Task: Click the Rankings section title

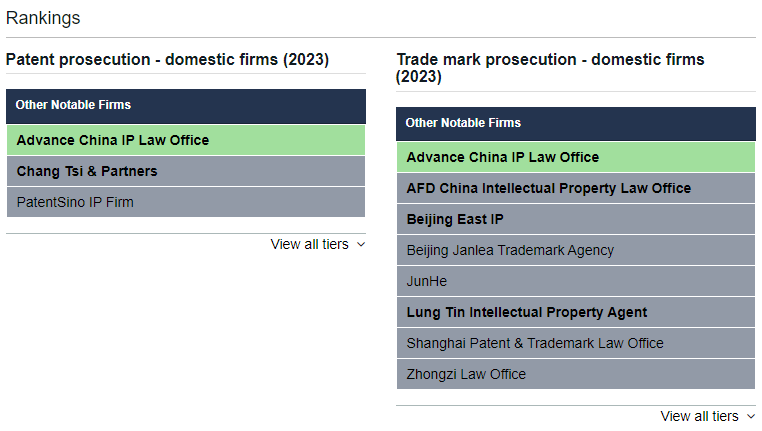Action: point(43,18)
